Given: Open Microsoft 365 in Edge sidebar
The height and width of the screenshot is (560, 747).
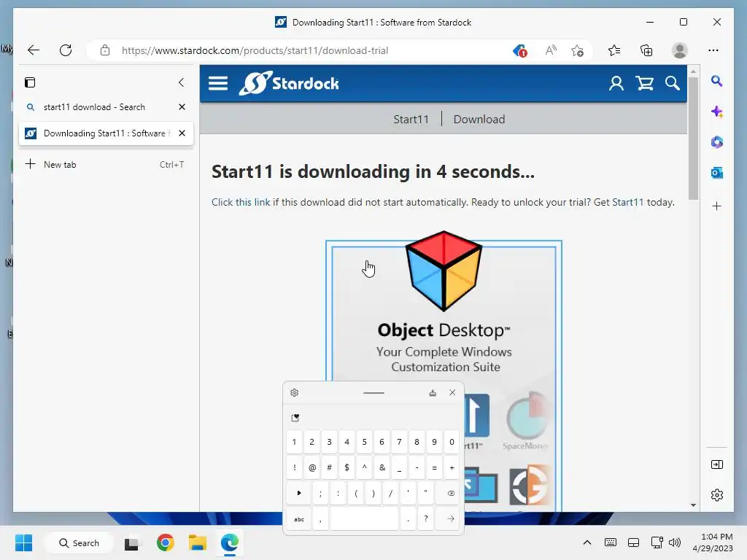Looking at the screenshot, I should click(717, 142).
